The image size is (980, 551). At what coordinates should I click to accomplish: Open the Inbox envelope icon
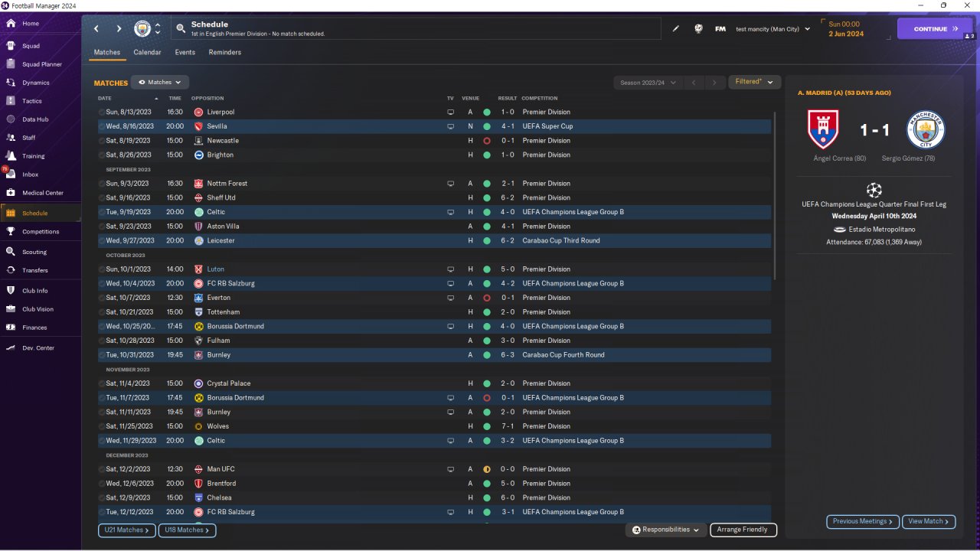[x=11, y=174]
